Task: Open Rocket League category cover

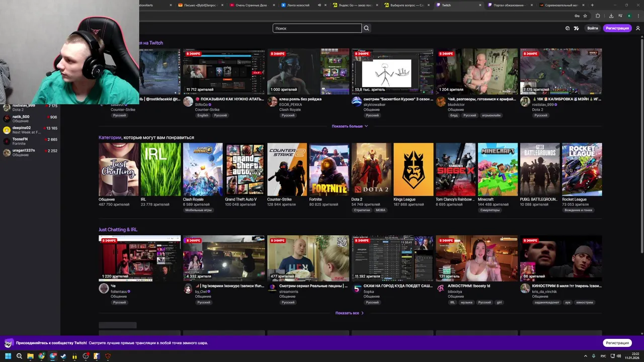Action: (x=582, y=169)
